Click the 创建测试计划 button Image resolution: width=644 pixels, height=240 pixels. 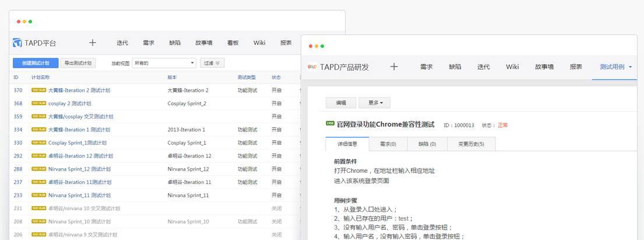[36, 63]
